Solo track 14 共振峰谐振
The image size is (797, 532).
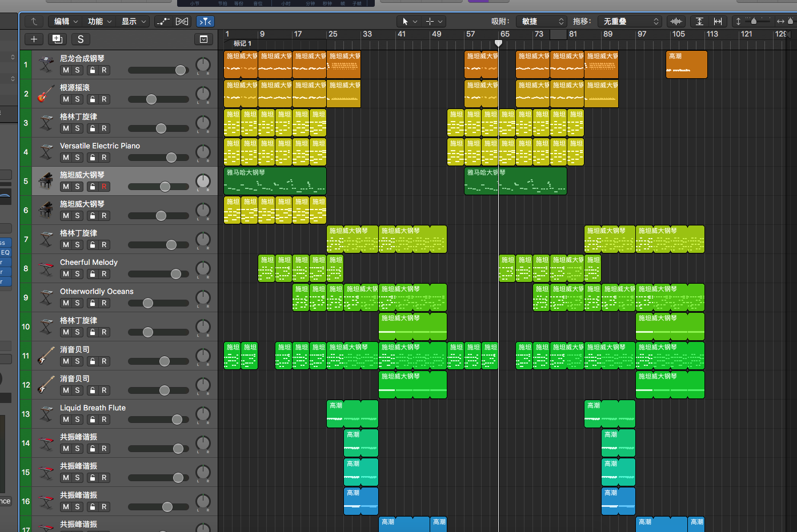coord(78,449)
